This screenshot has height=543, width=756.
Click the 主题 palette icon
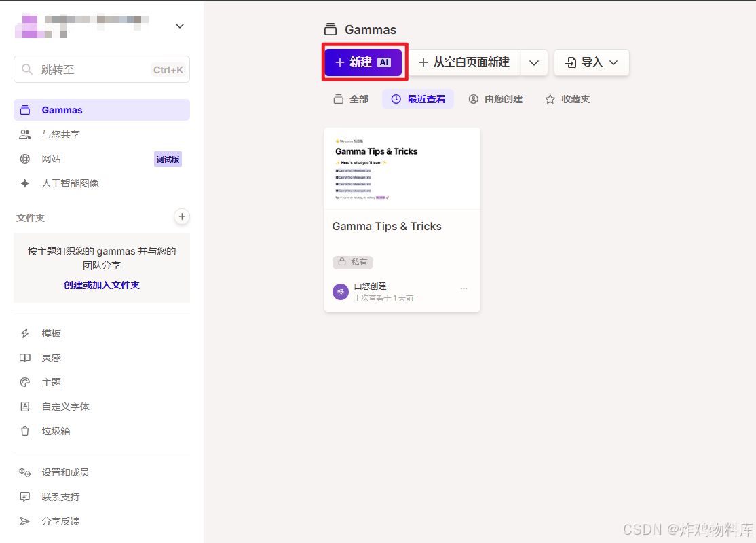tap(25, 382)
